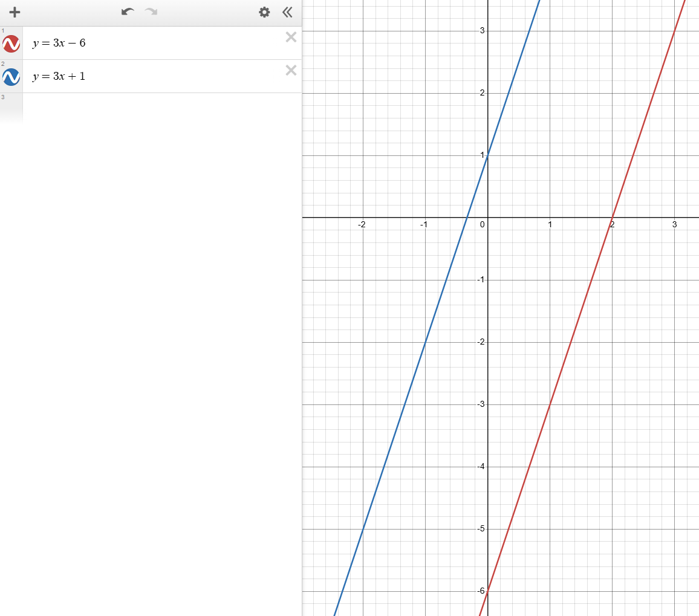Hide the red y=3x−6 graph

11,44
